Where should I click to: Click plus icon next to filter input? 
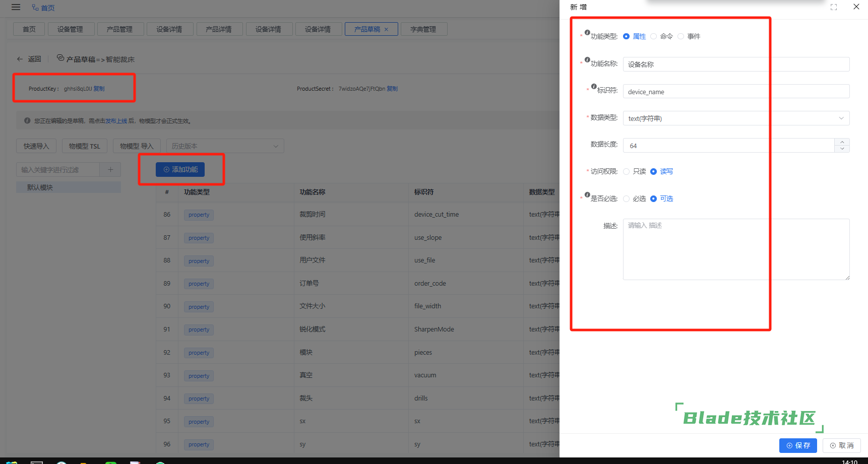tap(110, 170)
